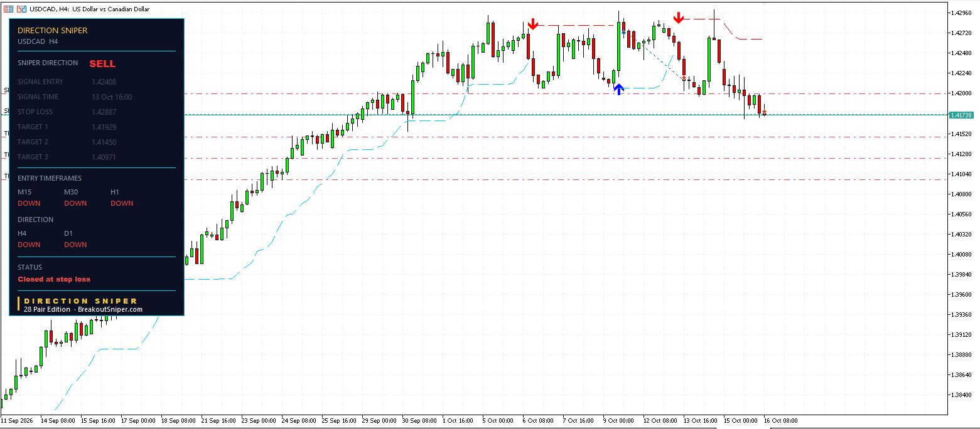The height and width of the screenshot is (429, 980).
Task: Click the chart title USDCAD, H4
Action: click(x=50, y=9)
